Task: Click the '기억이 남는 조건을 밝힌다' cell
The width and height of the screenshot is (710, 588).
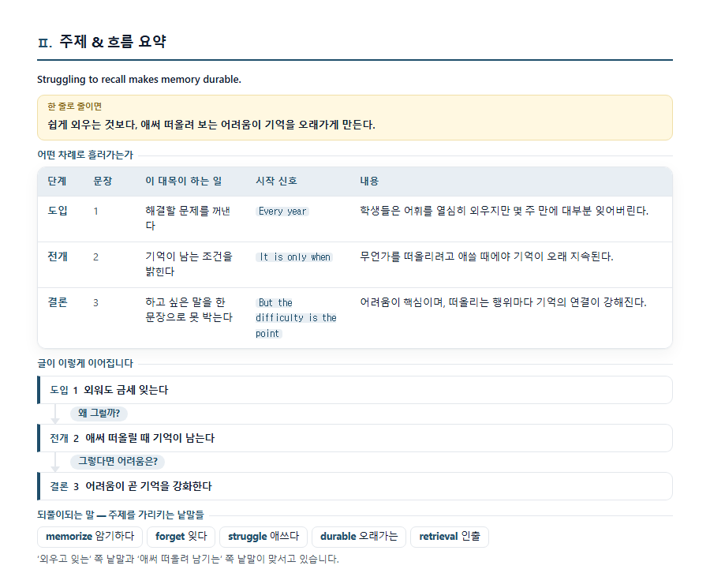Action: (189, 264)
